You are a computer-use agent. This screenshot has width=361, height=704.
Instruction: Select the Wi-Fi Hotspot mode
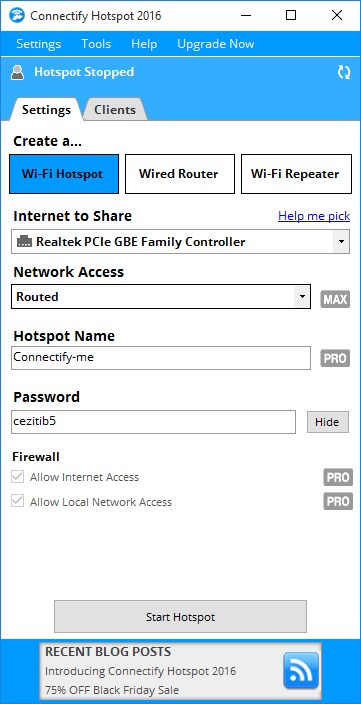pyautogui.click(x=64, y=174)
